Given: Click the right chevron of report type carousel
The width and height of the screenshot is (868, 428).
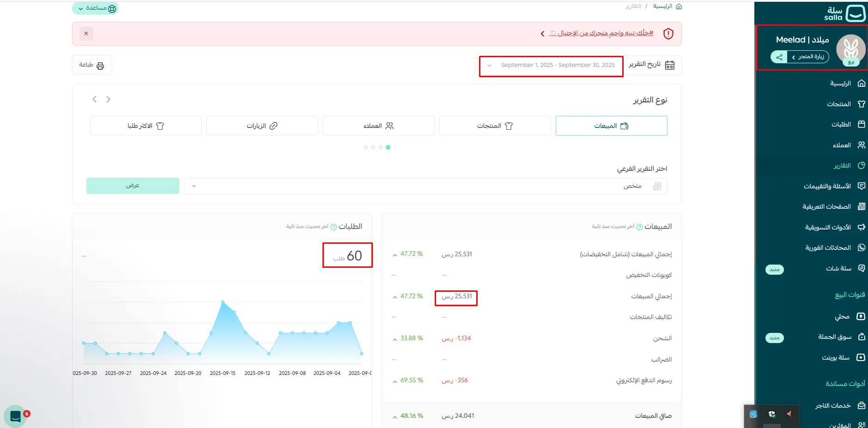Looking at the screenshot, I should (109, 99).
